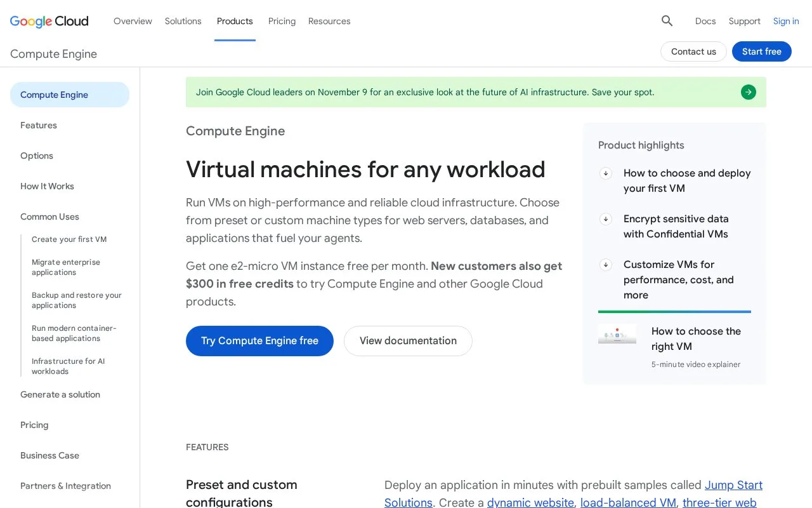Jump to Pricing in the sidebar

[34, 425]
